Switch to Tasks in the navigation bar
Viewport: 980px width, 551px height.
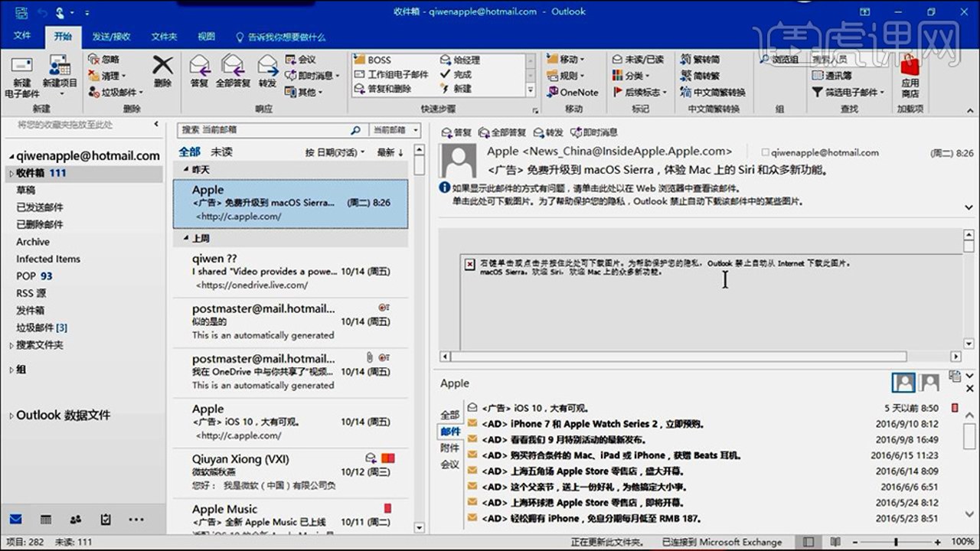click(x=106, y=520)
